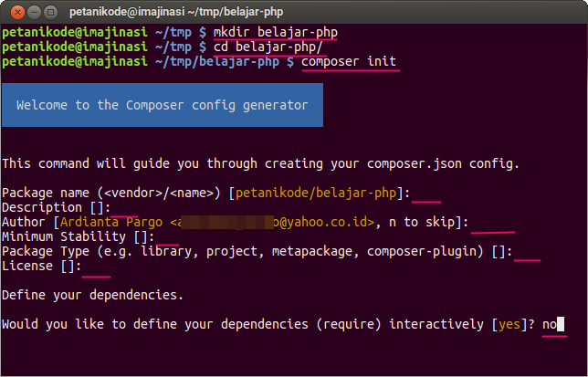Click the typed "no" answer at cursor
The width and height of the screenshot is (588, 377).
[x=550, y=324]
